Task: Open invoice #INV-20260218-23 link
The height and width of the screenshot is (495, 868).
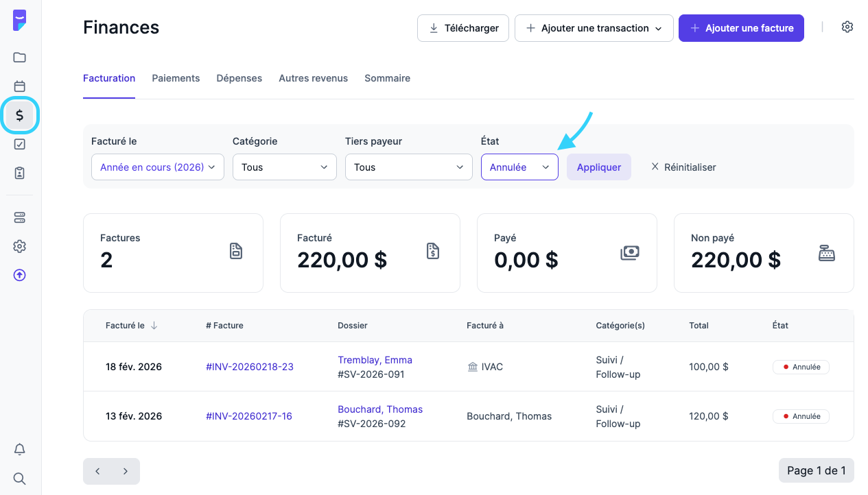Action: point(250,367)
